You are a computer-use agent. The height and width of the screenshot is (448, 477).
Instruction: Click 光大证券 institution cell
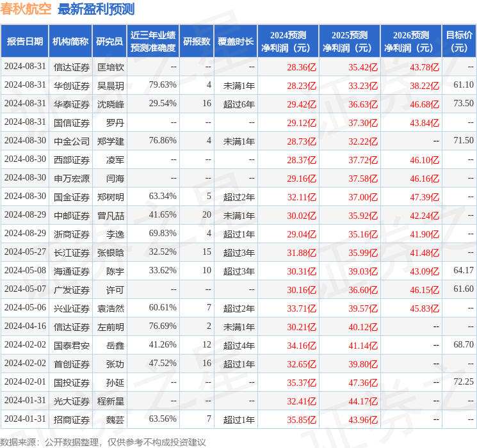(72, 401)
